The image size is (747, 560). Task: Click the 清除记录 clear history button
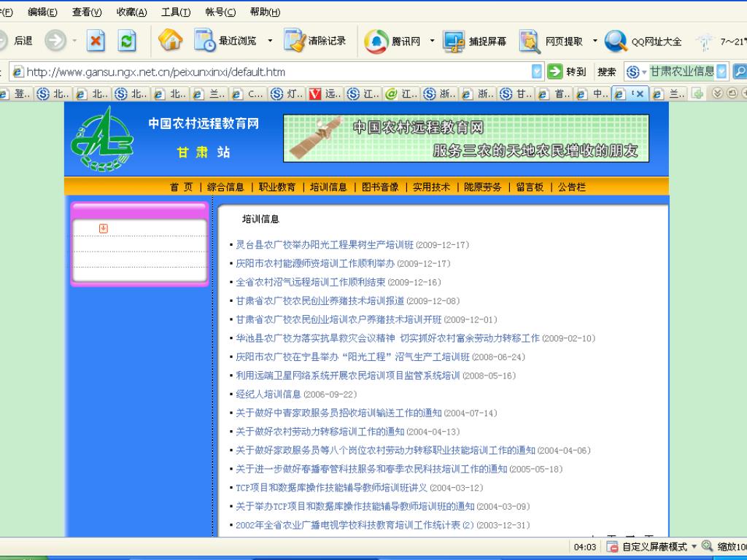coord(314,41)
